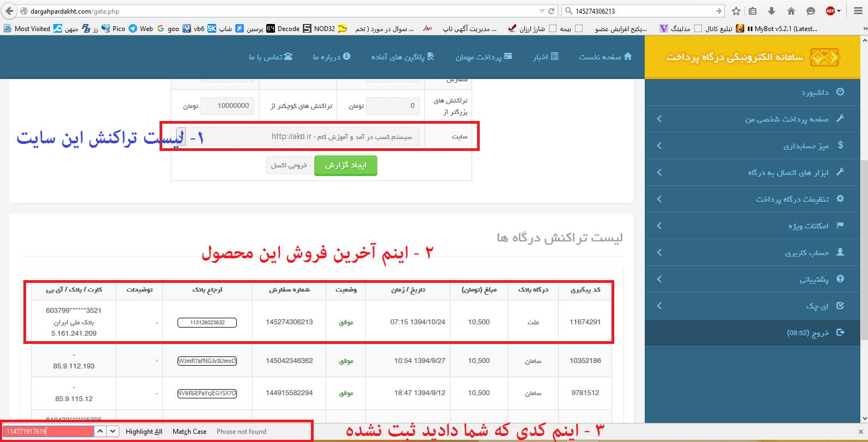Click the site logo envelope icon
Screen dimensions: 868x442
pos(824,57)
